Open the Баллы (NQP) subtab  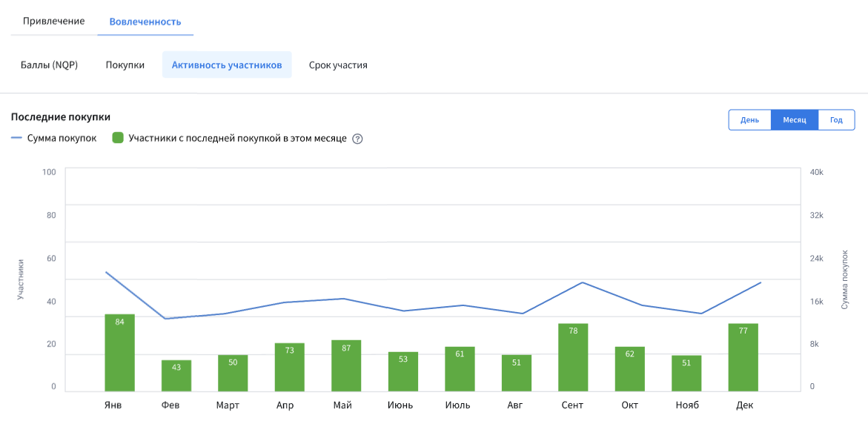pos(49,65)
